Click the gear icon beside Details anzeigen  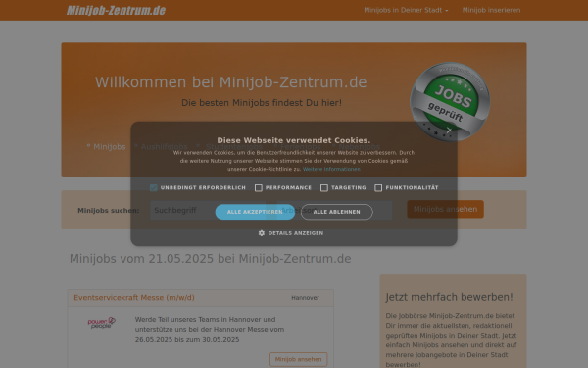tap(262, 233)
